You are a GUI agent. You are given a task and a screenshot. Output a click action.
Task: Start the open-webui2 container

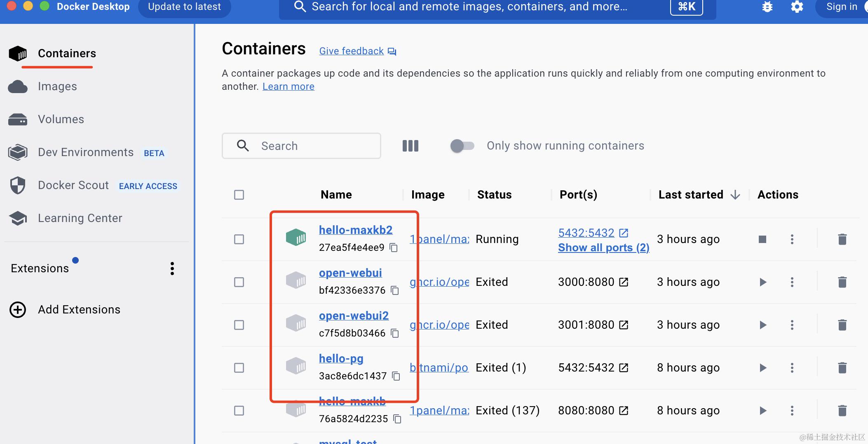point(763,325)
